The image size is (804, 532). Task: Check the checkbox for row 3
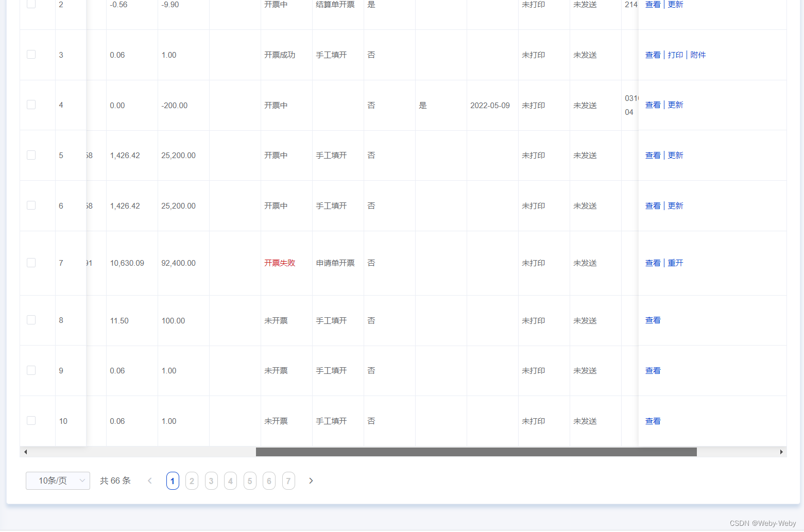pos(31,54)
